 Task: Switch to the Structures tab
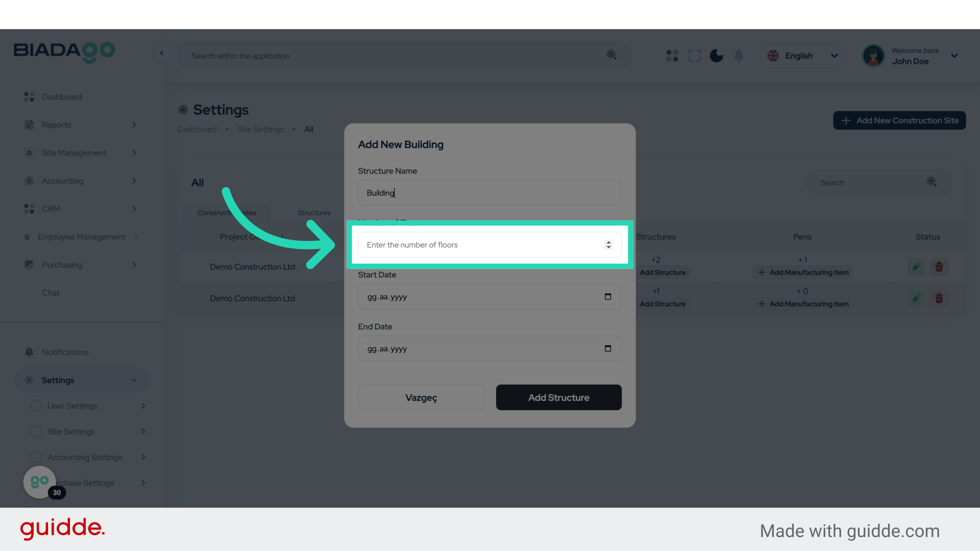coord(314,213)
